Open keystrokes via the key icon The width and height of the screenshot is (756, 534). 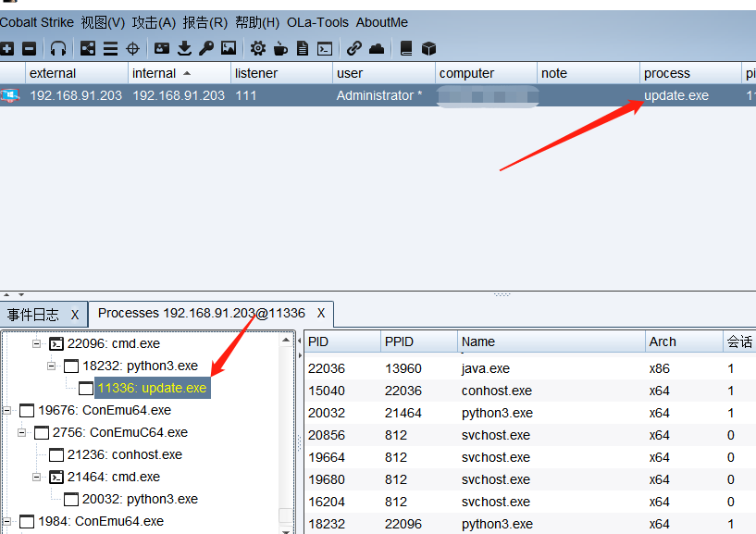point(206,48)
